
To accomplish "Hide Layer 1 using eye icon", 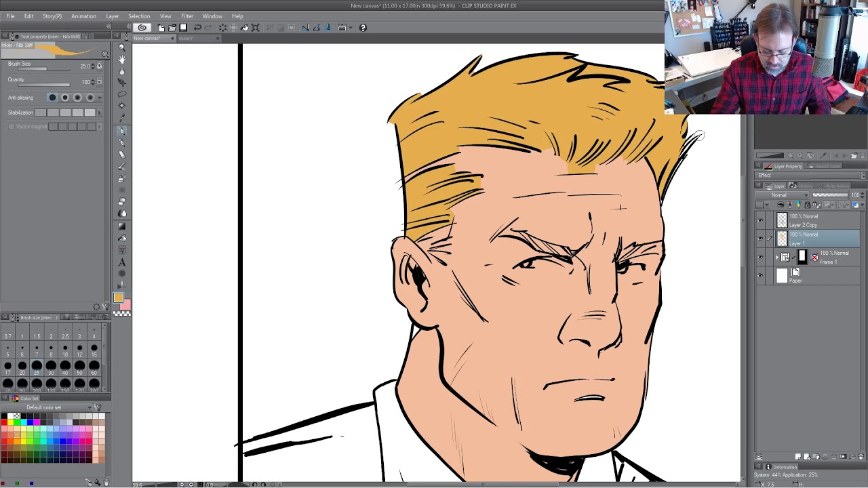I will point(760,239).
